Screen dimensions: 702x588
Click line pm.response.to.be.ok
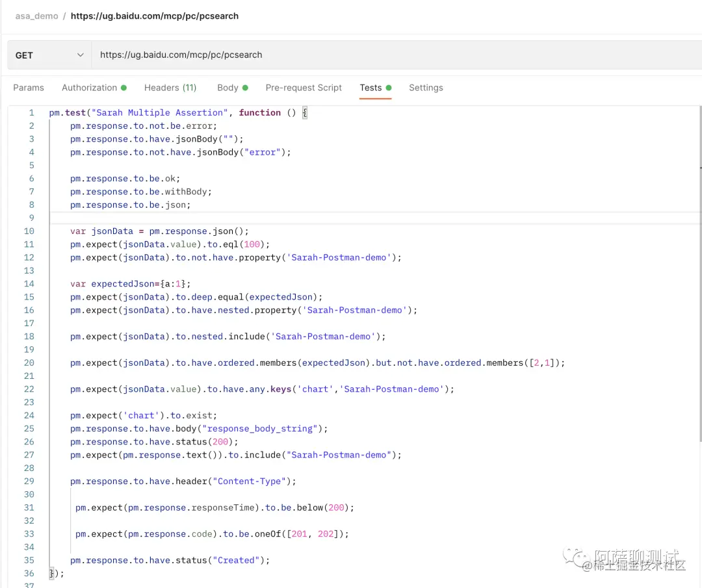125,179
